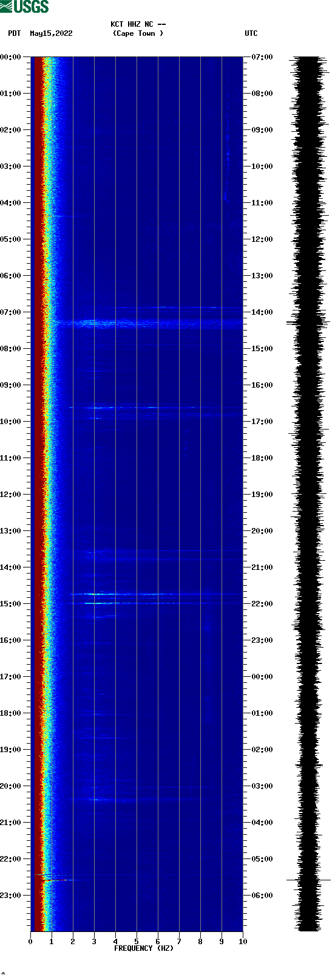Click the 04:00 UTC label on right axis
This screenshot has width=335, height=980.
(262, 823)
